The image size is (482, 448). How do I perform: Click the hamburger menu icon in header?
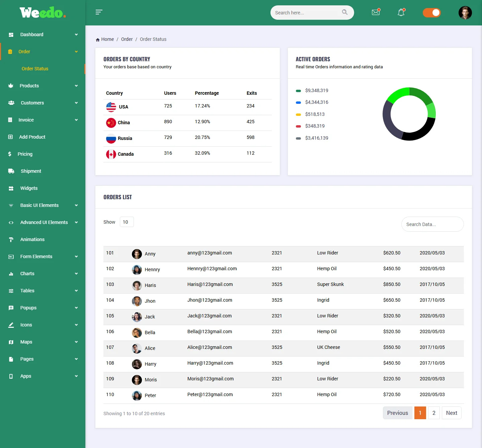point(99,12)
